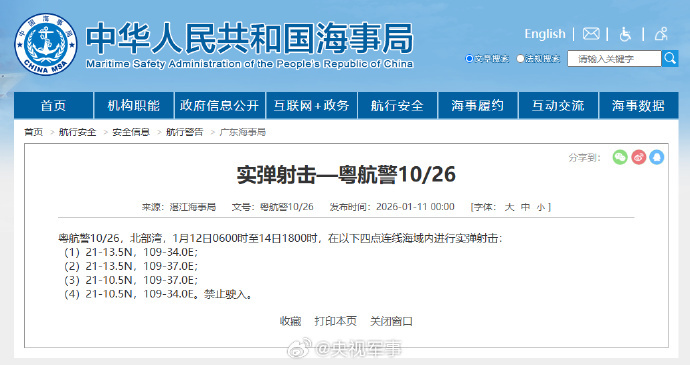690x365 pixels.
Task: Share to WeChat green icon
Action: (620, 157)
